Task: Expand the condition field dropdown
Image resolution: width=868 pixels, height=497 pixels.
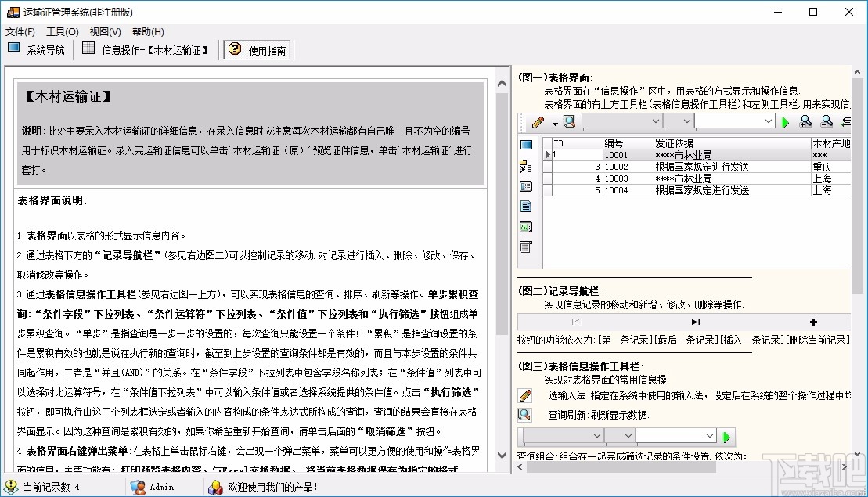Action: (x=657, y=121)
